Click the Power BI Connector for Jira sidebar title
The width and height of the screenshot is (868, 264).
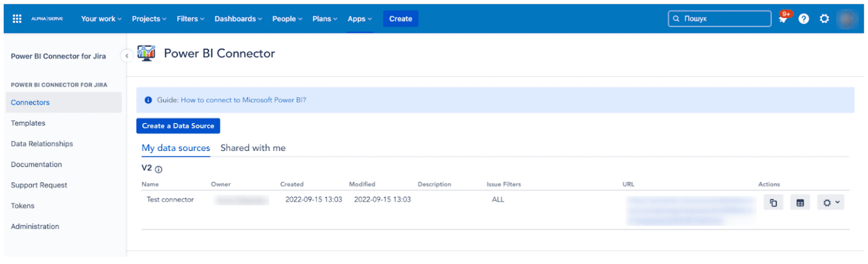pyautogui.click(x=58, y=56)
